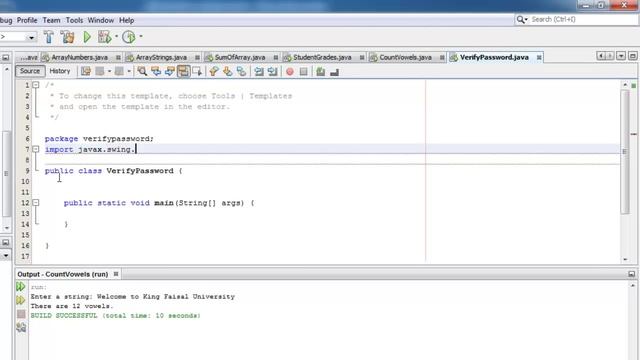Open the Tools menu
The height and width of the screenshot is (360, 640).
74,20
